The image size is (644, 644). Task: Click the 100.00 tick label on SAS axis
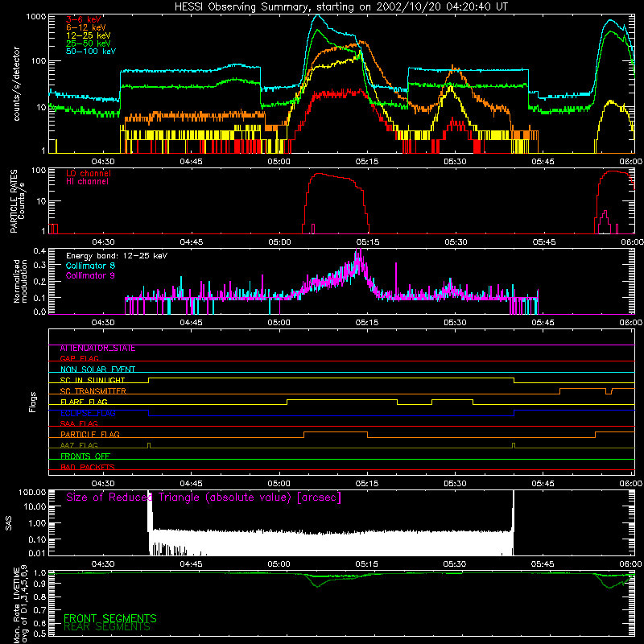click(x=32, y=492)
